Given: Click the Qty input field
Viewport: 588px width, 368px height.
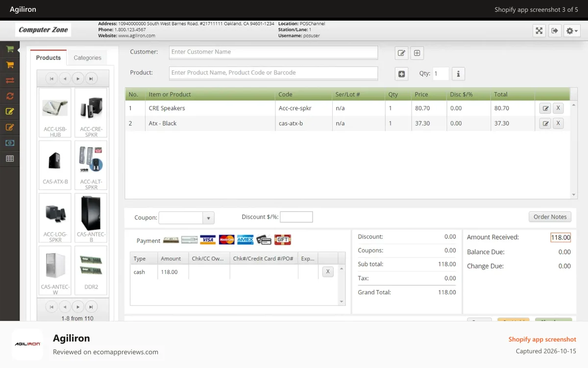Looking at the screenshot, I should click(x=441, y=74).
